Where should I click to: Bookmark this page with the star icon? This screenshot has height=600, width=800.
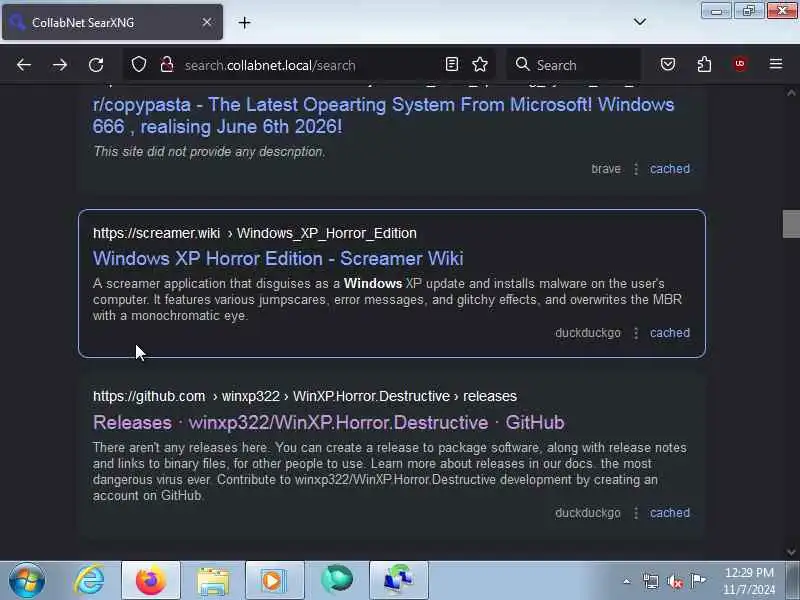480,64
